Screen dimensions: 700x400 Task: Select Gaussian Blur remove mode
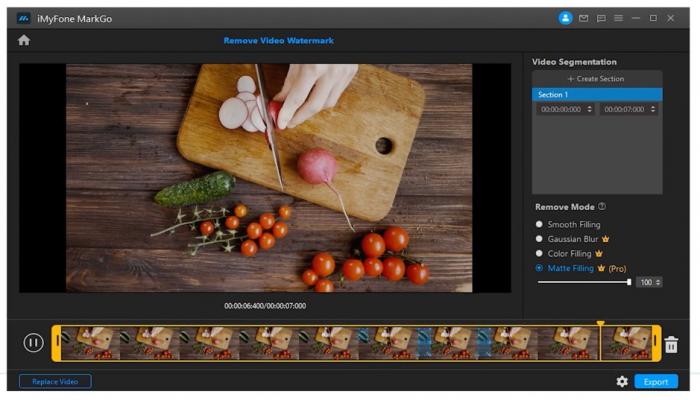(541, 239)
